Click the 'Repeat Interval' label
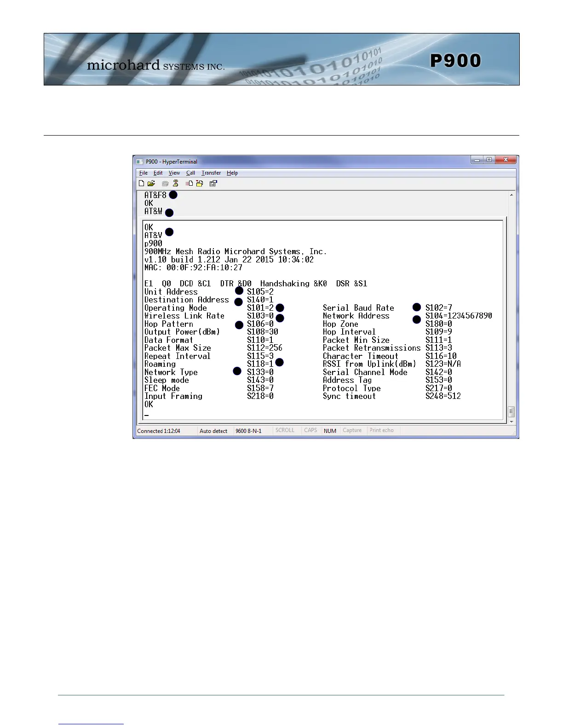 pos(178,356)
